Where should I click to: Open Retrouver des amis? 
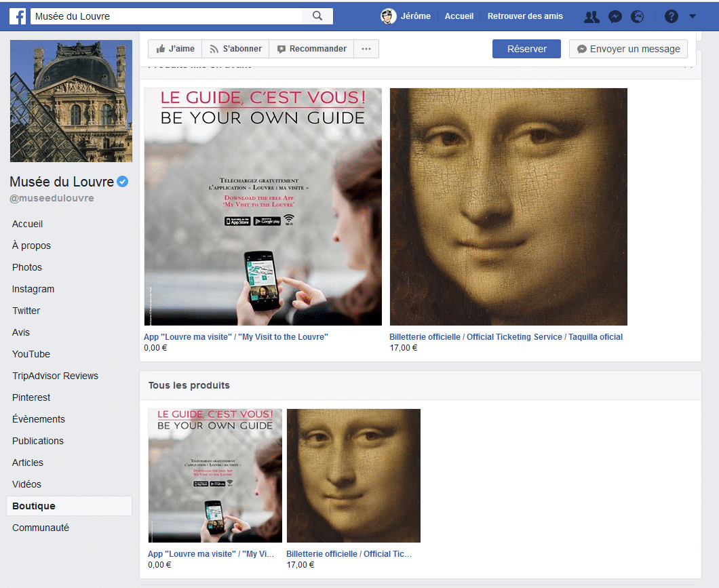(525, 16)
